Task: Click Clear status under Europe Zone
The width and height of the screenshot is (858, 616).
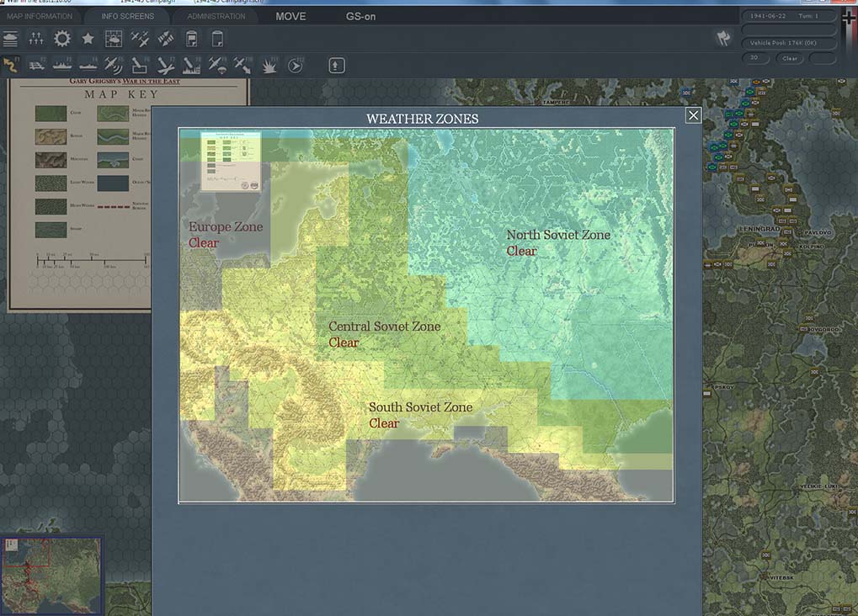Action: pyautogui.click(x=204, y=243)
